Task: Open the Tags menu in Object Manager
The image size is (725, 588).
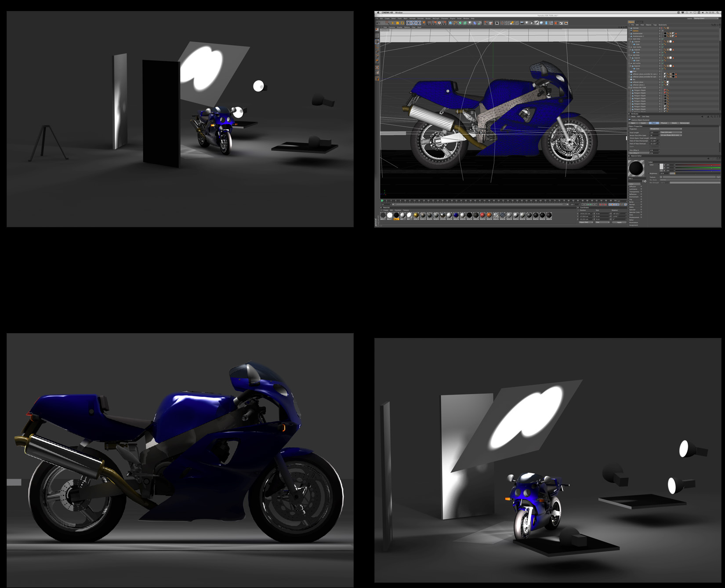Action: [655, 25]
